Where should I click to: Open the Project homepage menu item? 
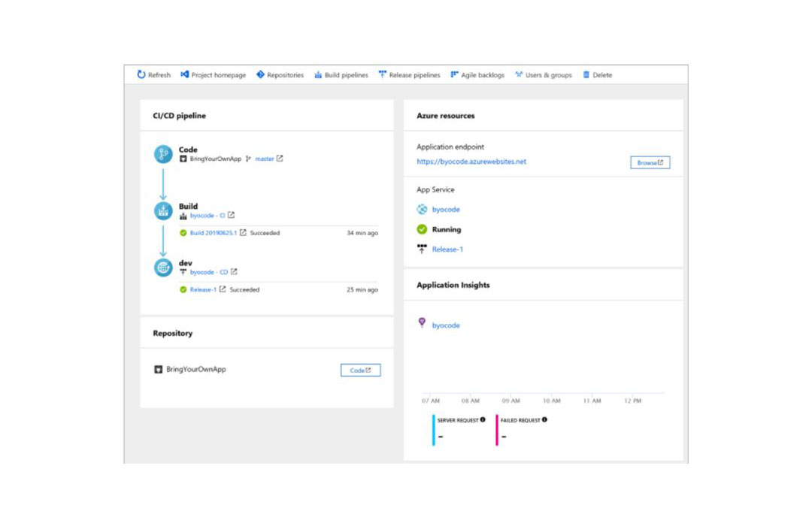point(213,74)
